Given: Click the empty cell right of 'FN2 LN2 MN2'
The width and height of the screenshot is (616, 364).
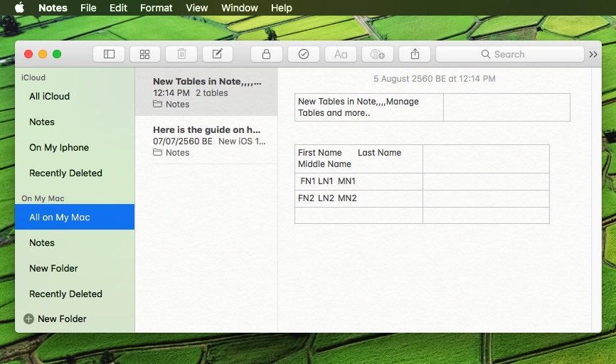Looking at the screenshot, I should click(x=486, y=198).
